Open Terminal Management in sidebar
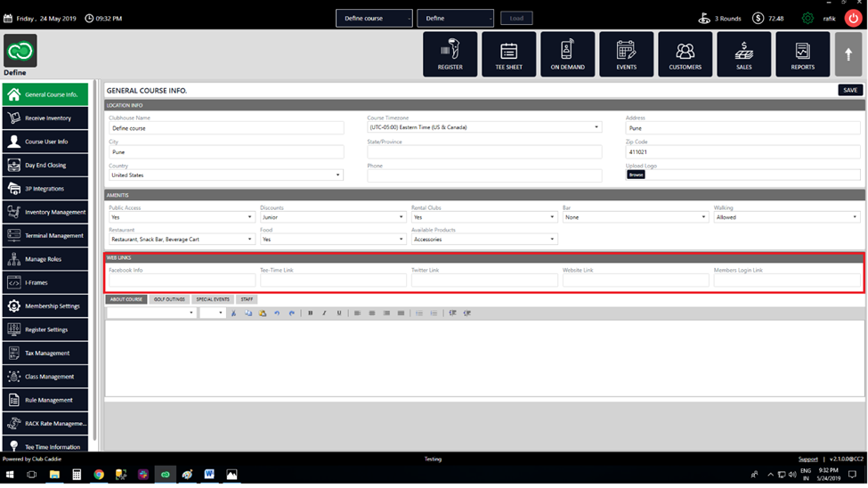This screenshot has width=868, height=488. tap(45, 235)
